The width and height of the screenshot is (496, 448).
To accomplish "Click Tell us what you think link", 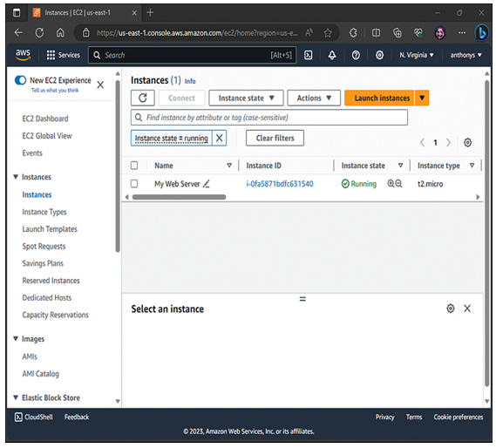I will tap(55, 90).
